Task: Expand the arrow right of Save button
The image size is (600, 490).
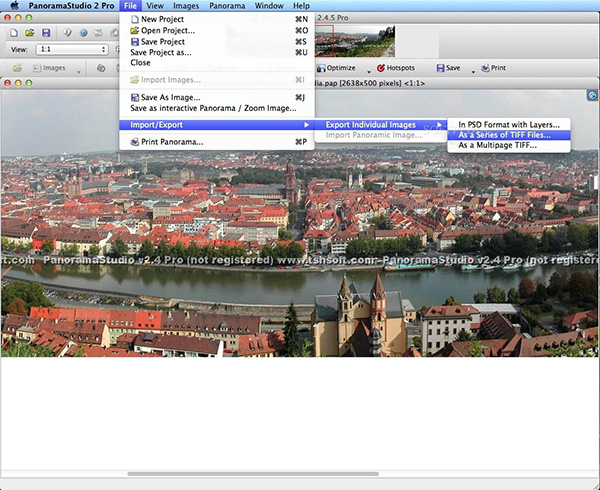Action: pyautogui.click(x=473, y=72)
